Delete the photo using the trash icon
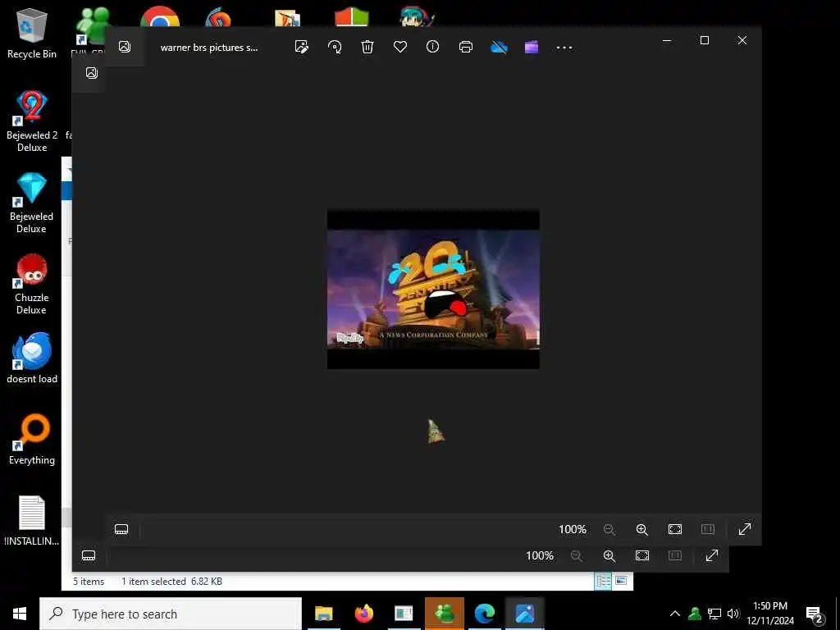 coord(367,47)
